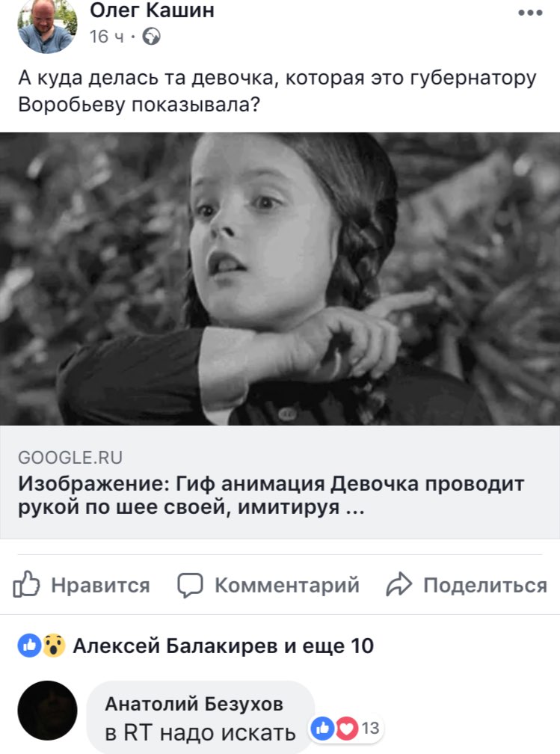This screenshot has height=754, width=560.
Task: Tap the share arrow icon
Action: pos(399,585)
